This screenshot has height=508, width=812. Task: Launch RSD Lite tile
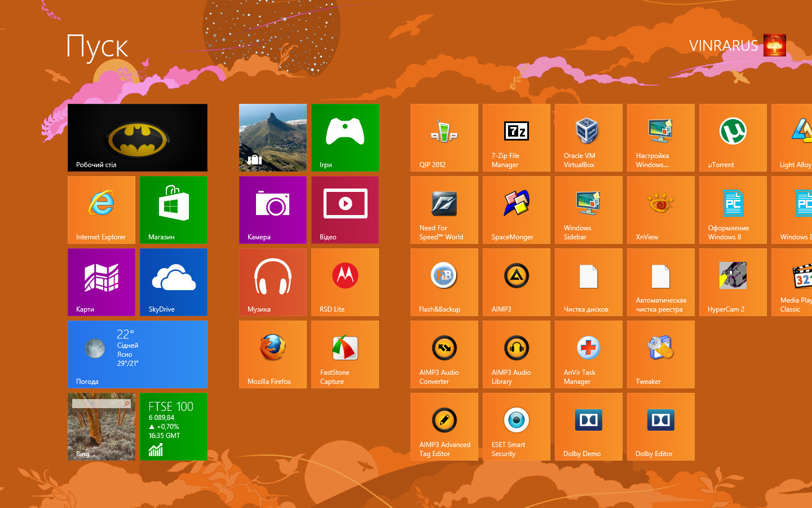pyautogui.click(x=345, y=282)
